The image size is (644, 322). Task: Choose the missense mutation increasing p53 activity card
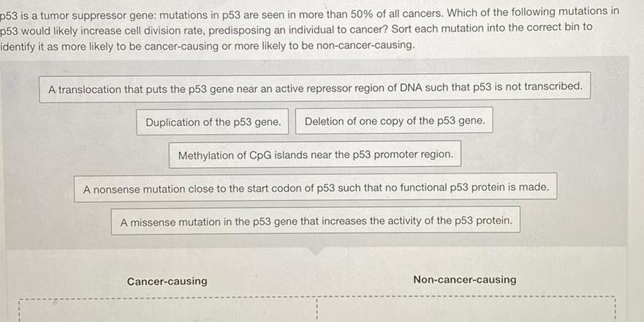pos(316,220)
